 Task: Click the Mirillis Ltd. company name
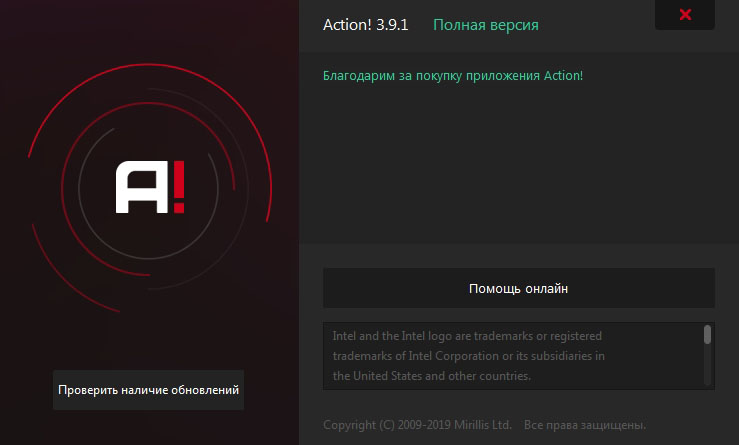485,424
